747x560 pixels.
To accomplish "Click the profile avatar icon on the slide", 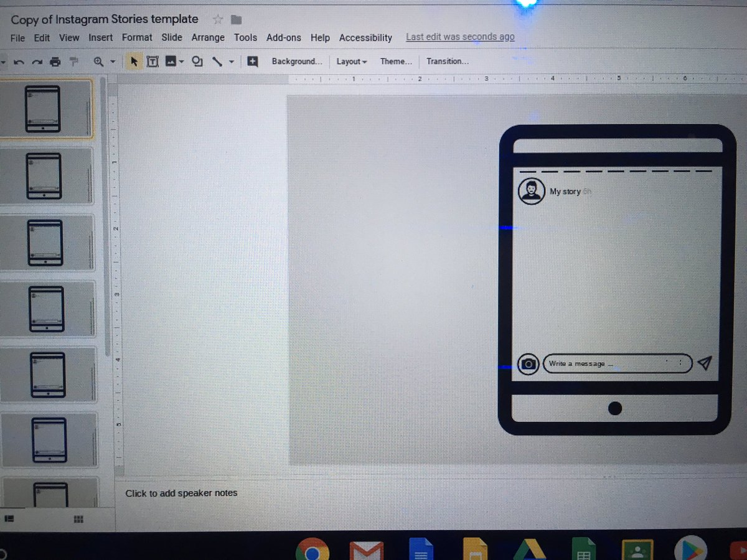I will pos(531,190).
